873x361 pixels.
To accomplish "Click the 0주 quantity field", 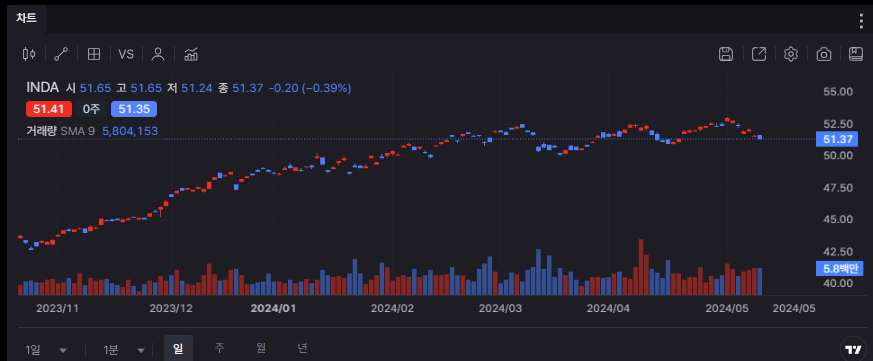I will (x=91, y=109).
